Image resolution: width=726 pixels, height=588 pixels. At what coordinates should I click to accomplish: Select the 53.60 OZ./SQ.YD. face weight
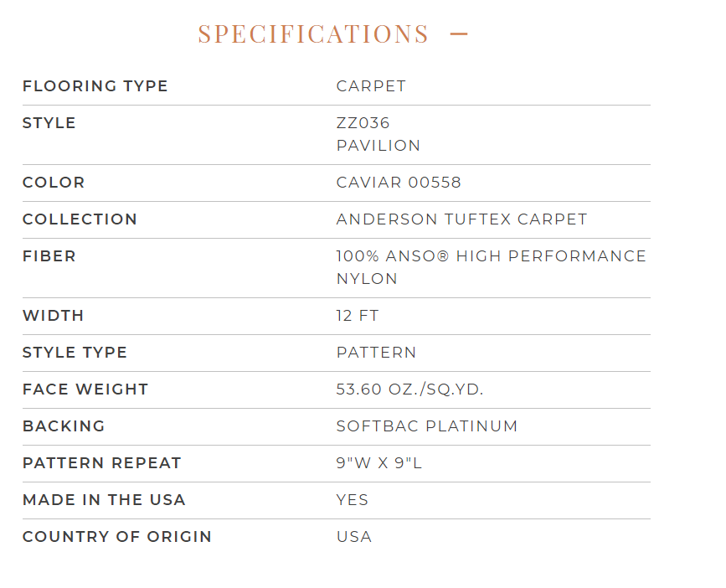pyautogui.click(x=409, y=389)
